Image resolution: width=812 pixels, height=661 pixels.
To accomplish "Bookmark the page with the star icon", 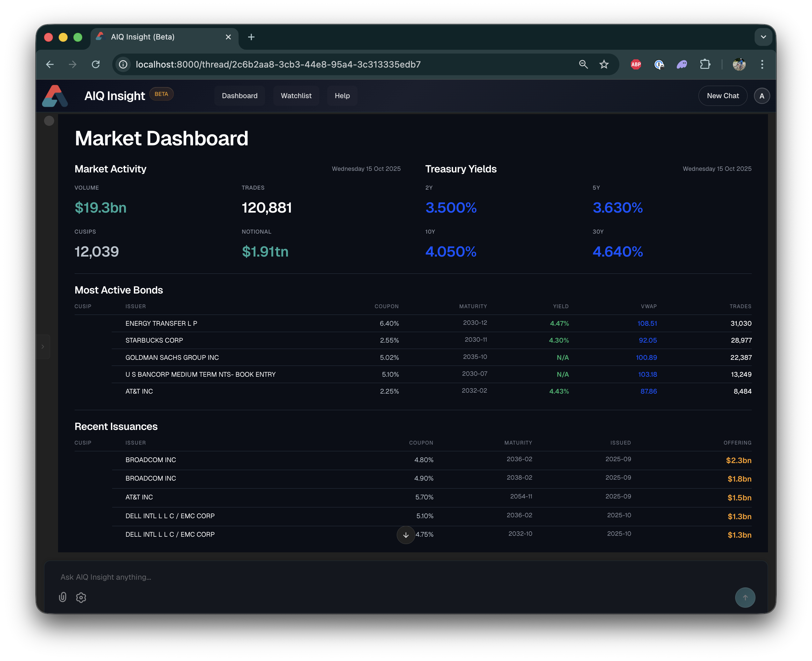I will 604,64.
